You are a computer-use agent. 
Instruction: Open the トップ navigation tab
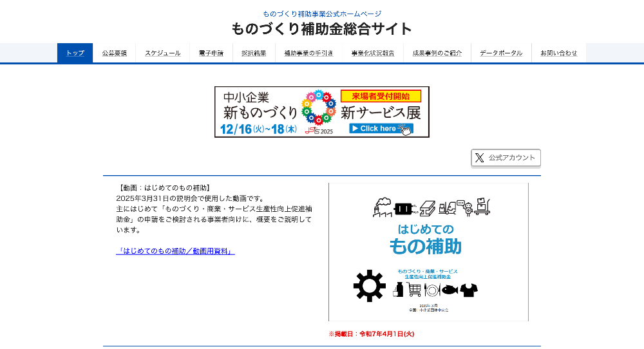click(x=75, y=53)
